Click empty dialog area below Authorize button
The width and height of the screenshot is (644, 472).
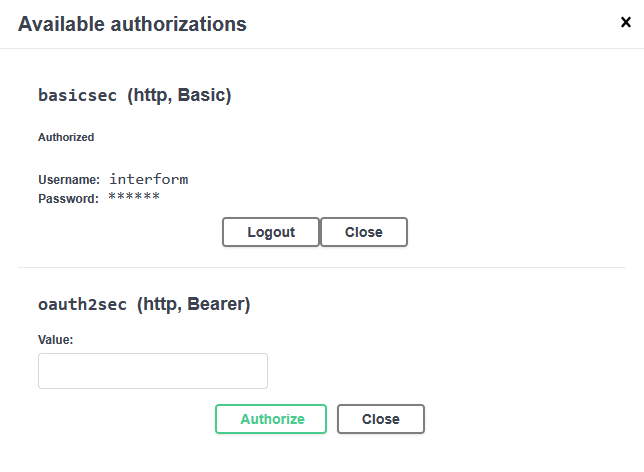[x=320, y=453]
